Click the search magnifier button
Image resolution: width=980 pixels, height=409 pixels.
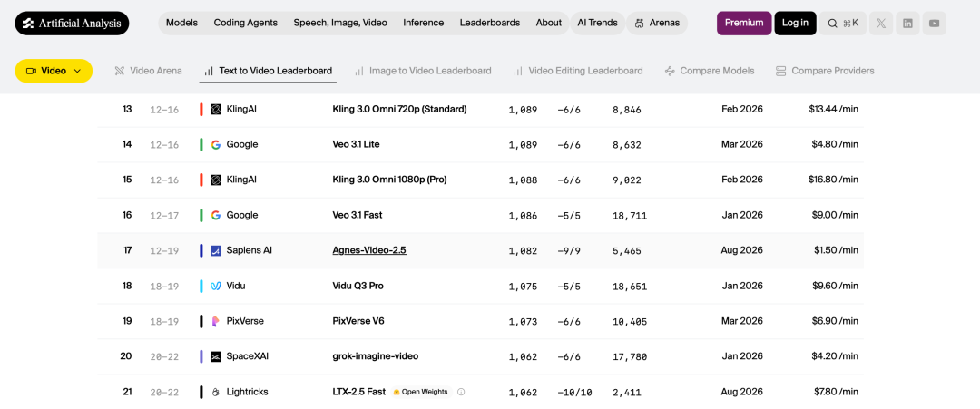coord(842,23)
